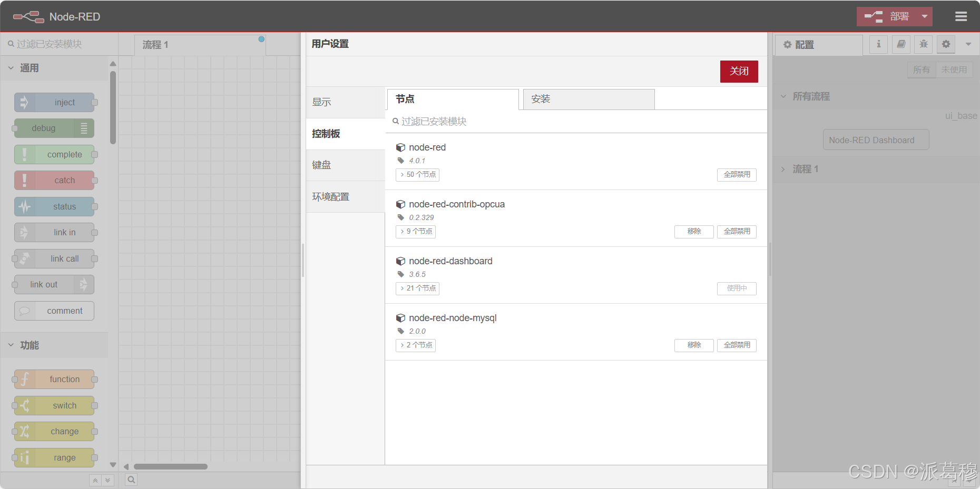
Task: Open the info sidebar tab icon
Action: pyautogui.click(x=878, y=44)
